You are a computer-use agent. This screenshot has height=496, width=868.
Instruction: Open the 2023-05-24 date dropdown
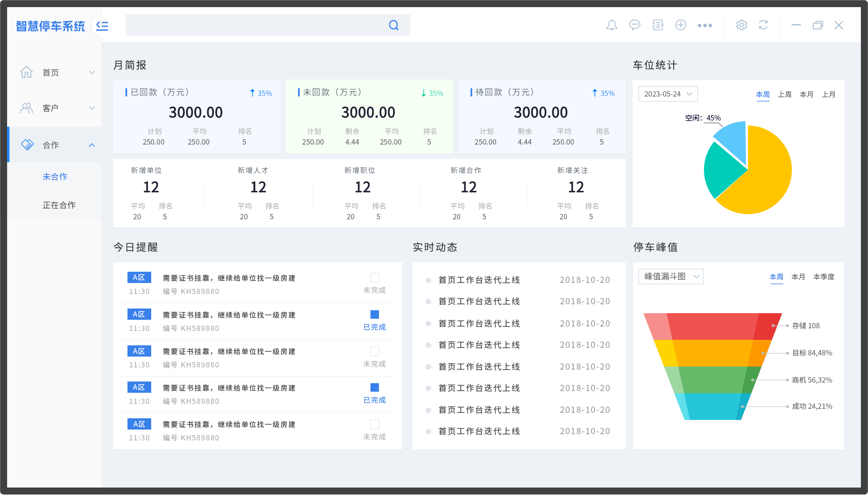click(668, 94)
